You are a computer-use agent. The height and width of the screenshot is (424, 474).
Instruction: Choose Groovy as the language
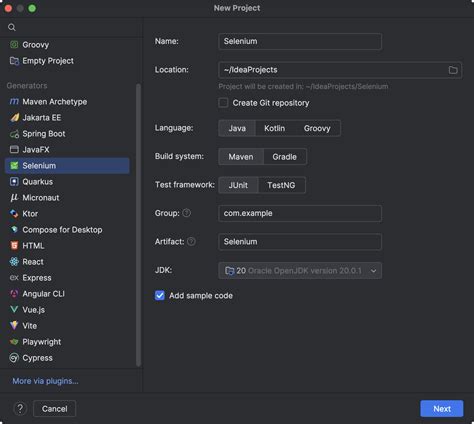tap(317, 128)
